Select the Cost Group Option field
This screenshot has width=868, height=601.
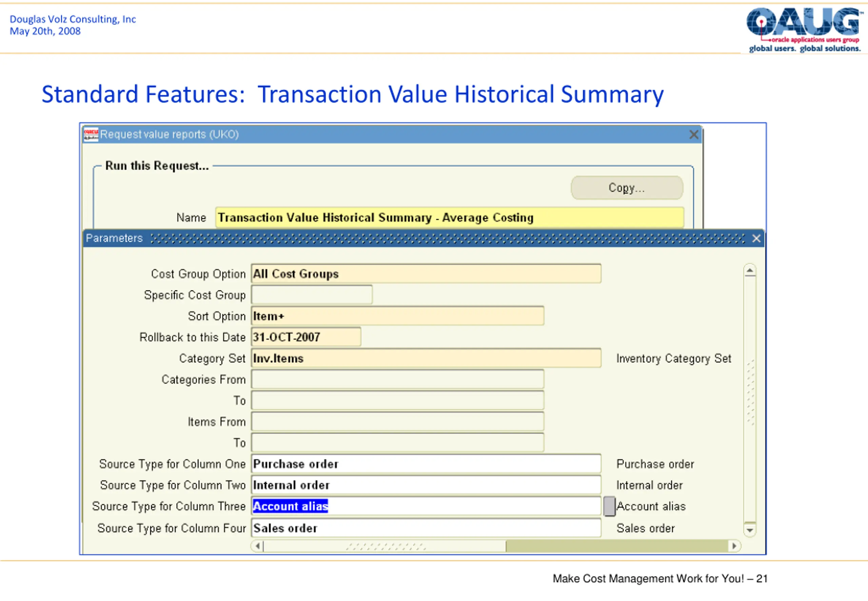point(426,274)
